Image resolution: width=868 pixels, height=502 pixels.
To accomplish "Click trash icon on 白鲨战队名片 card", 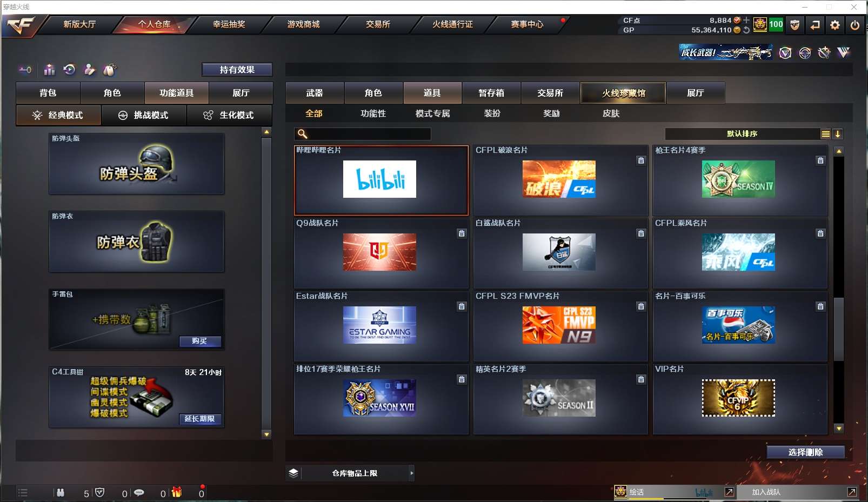I will click(x=641, y=233).
